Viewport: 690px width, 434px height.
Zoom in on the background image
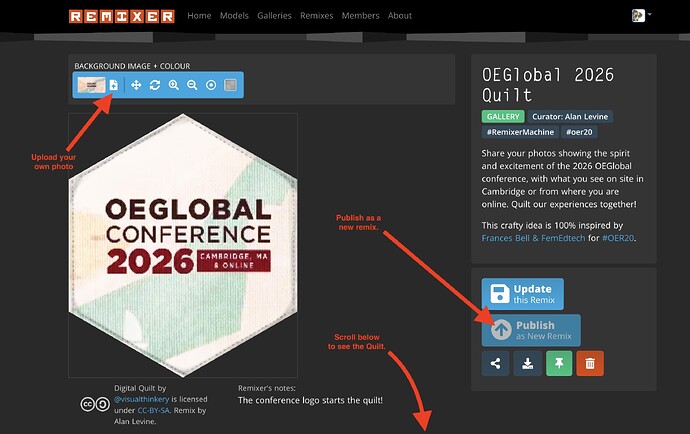point(174,85)
